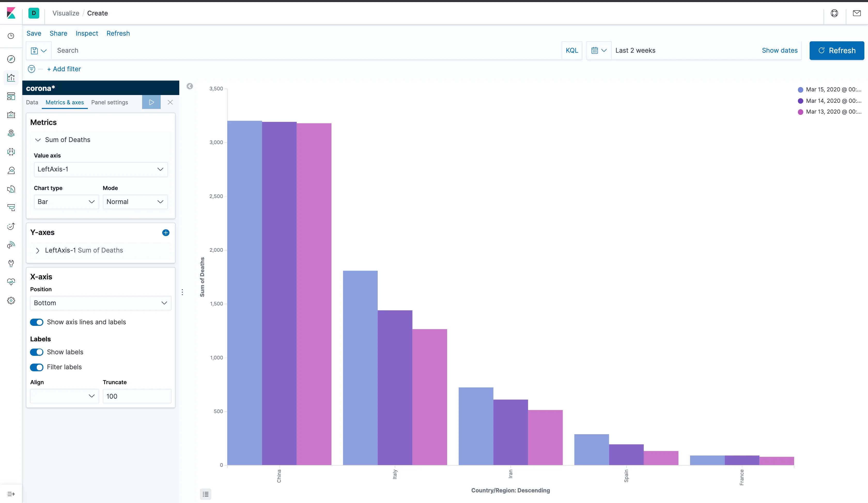This screenshot has height=503, width=868.
Task: Click the blue Refresh button
Action: click(x=836, y=51)
